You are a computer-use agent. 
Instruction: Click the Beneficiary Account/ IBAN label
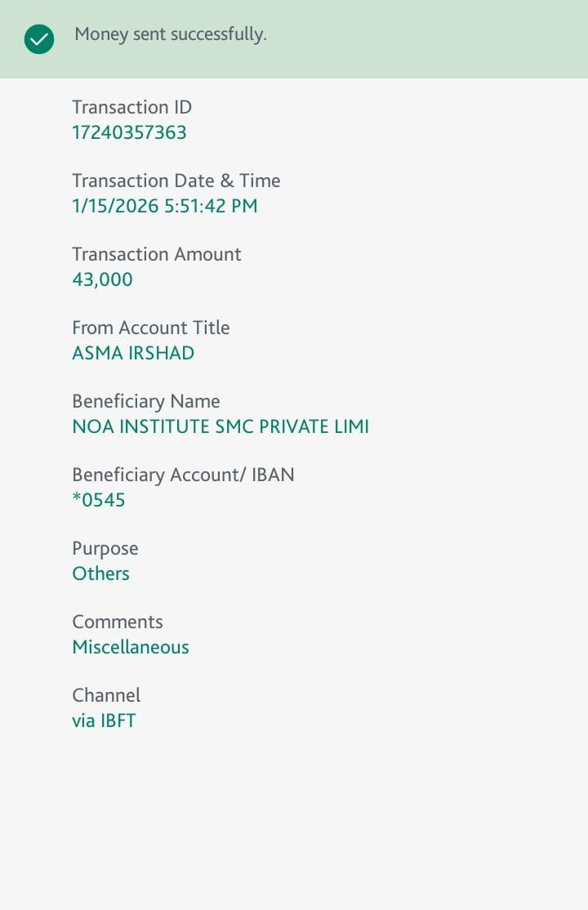tap(183, 475)
